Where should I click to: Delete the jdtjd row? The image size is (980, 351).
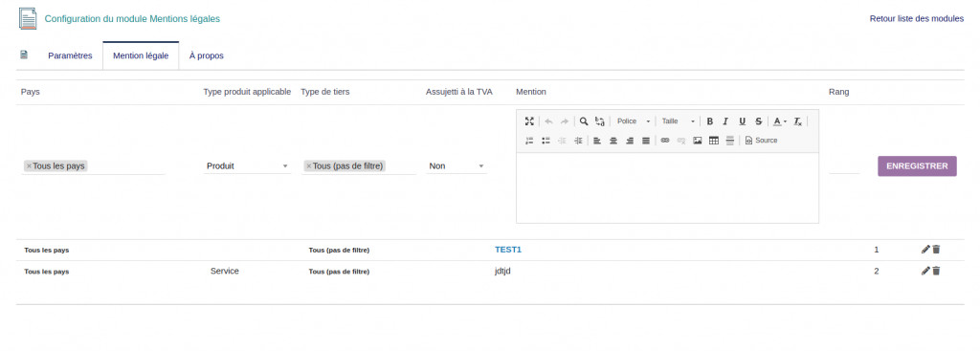pyautogui.click(x=936, y=271)
